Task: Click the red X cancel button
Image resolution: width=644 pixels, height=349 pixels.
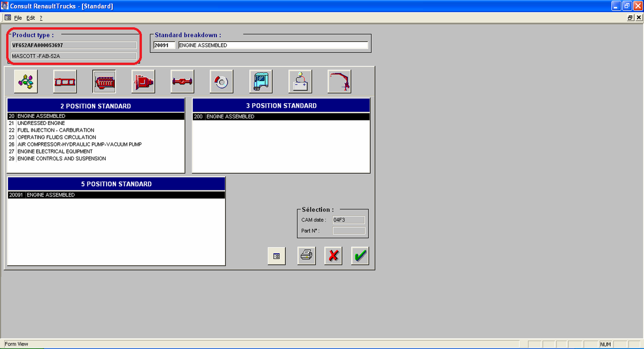Action: tap(333, 256)
